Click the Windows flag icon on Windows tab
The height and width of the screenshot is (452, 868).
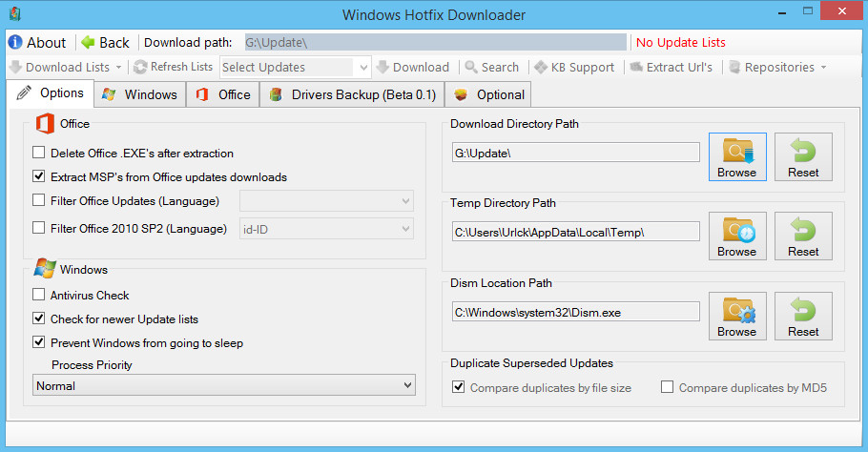coord(109,94)
